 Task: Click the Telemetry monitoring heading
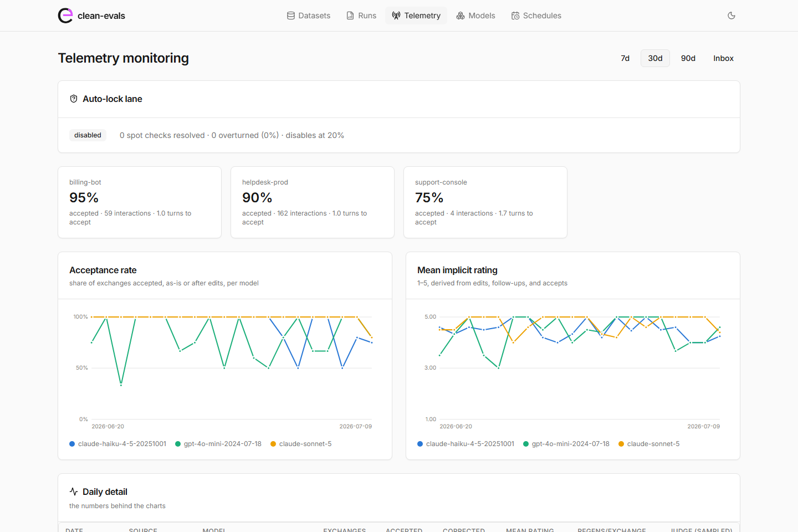point(124,58)
